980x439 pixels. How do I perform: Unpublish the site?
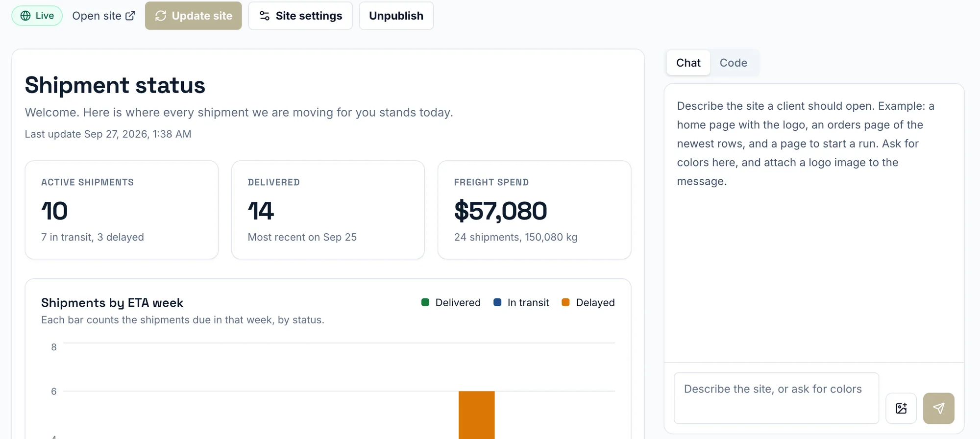pos(396,16)
